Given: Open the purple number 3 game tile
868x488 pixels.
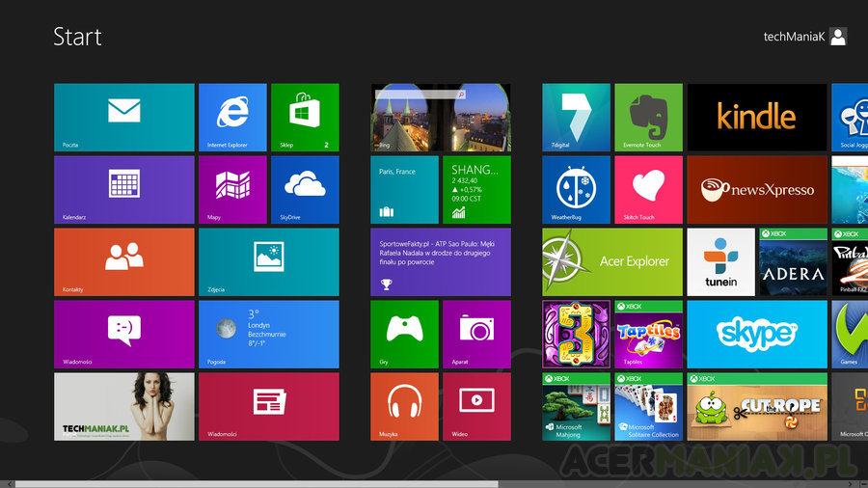Looking at the screenshot, I should 577,335.
